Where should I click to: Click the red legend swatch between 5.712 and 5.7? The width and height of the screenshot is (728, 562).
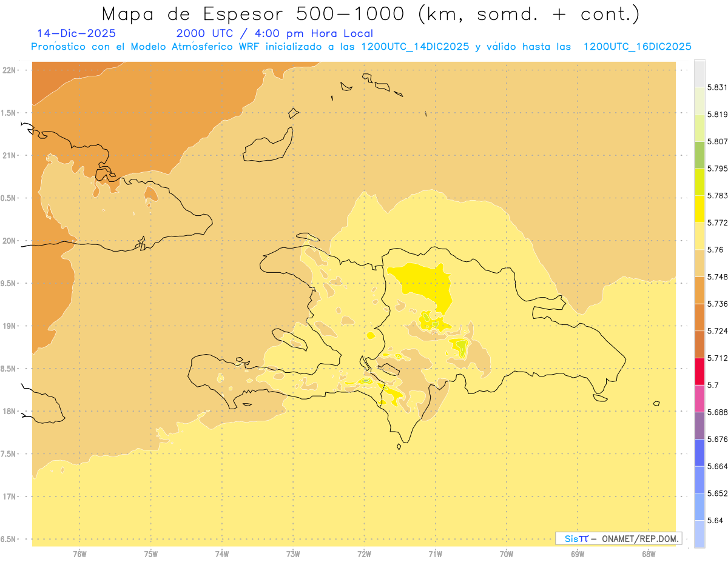coord(699,371)
